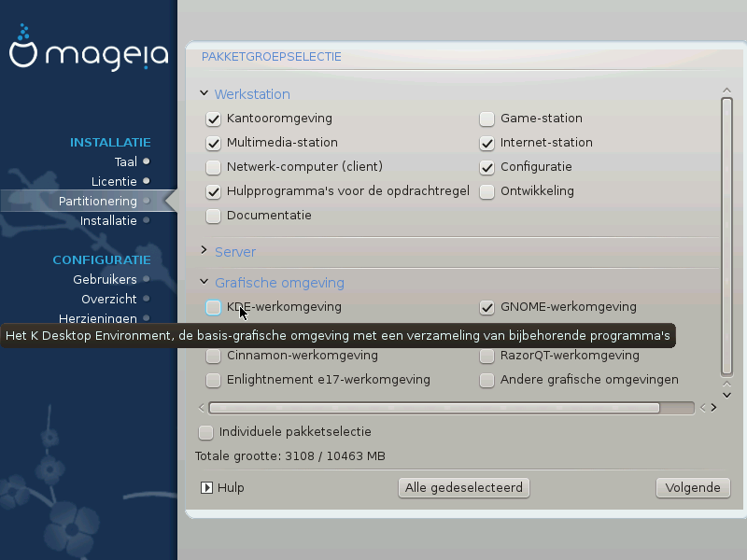Image resolution: width=747 pixels, height=560 pixels.
Task: Select Andere grafische omgevingen
Action: tap(486, 380)
